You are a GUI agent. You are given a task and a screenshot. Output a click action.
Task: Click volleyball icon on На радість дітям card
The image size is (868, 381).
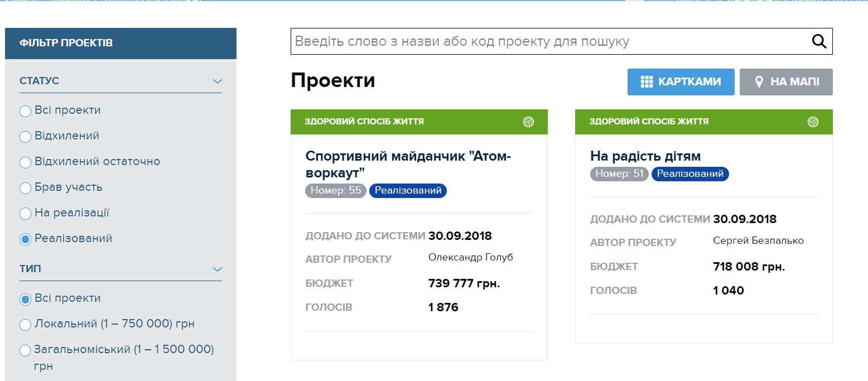point(813,122)
